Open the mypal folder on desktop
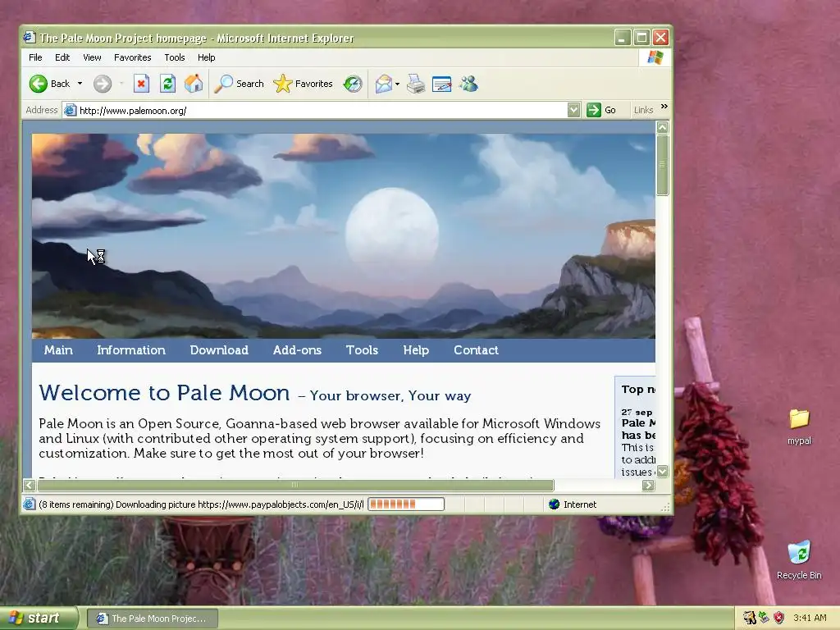The image size is (840, 630). 799,427
